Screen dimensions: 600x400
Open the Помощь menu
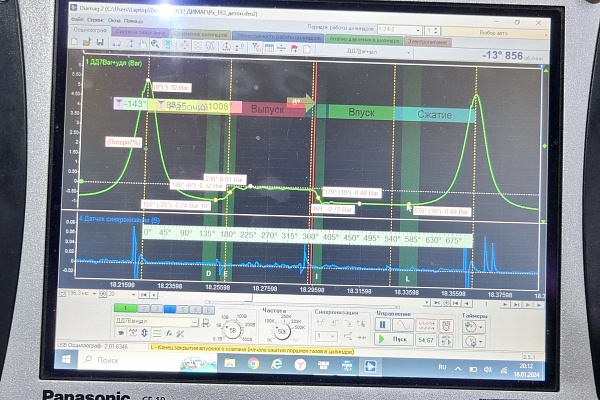(134, 21)
